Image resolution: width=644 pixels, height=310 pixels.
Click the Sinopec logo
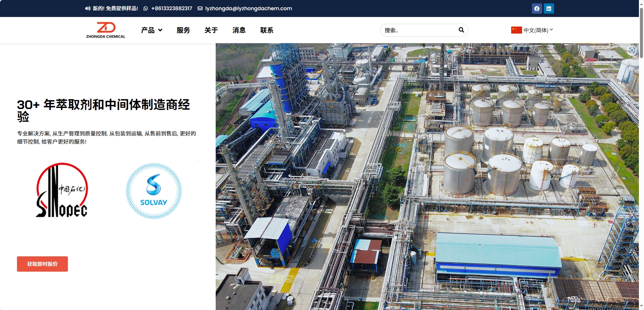click(62, 190)
